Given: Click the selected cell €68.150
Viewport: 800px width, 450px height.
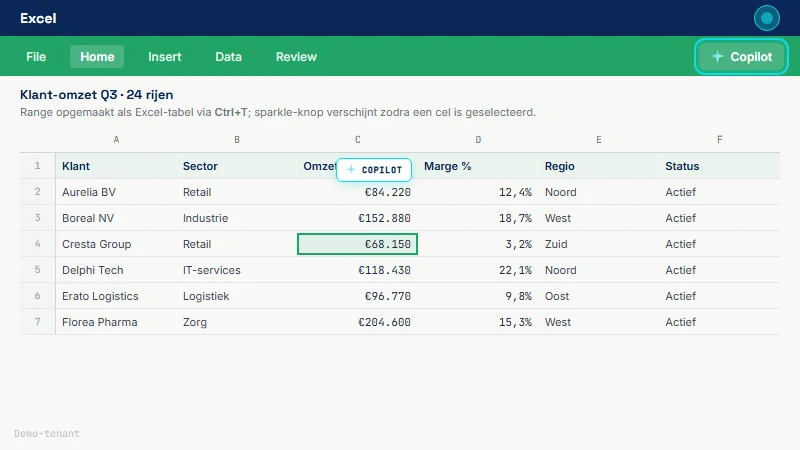Looking at the screenshot, I should tap(358, 244).
